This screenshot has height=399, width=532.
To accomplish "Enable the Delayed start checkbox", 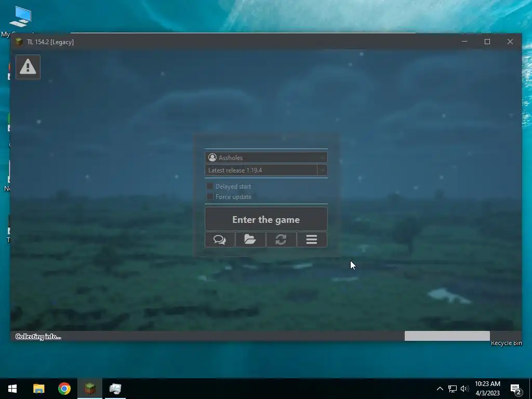I will coord(210,186).
